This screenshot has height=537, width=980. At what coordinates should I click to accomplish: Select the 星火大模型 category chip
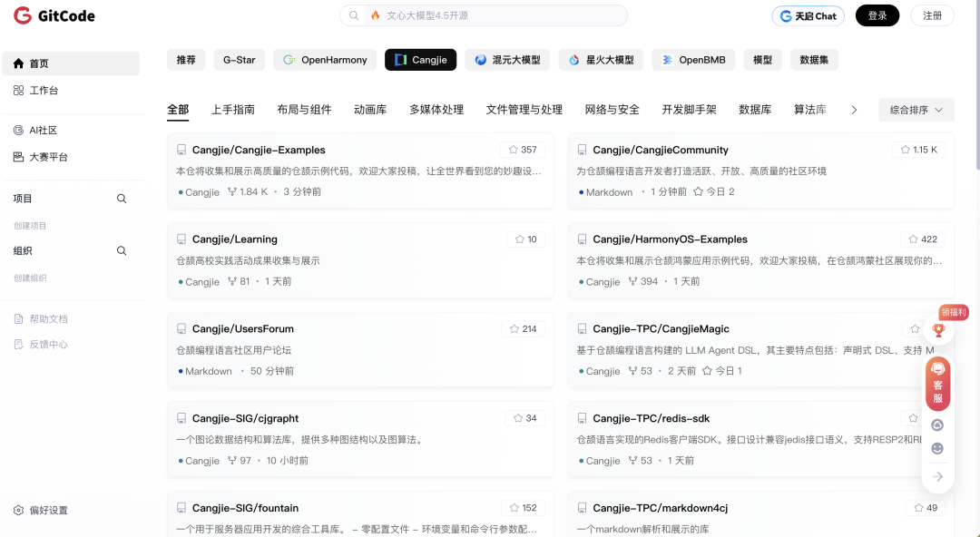coord(602,60)
